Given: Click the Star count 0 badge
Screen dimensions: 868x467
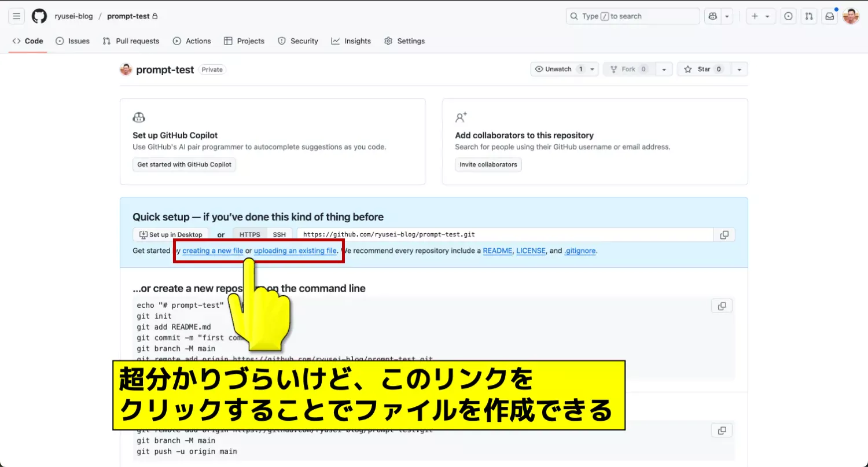Looking at the screenshot, I should point(719,69).
